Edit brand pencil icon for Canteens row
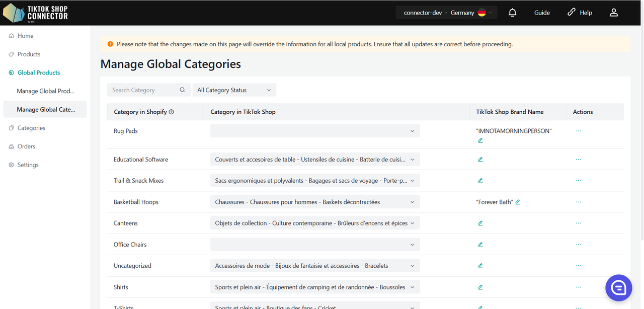This screenshot has height=309, width=644. (480, 223)
